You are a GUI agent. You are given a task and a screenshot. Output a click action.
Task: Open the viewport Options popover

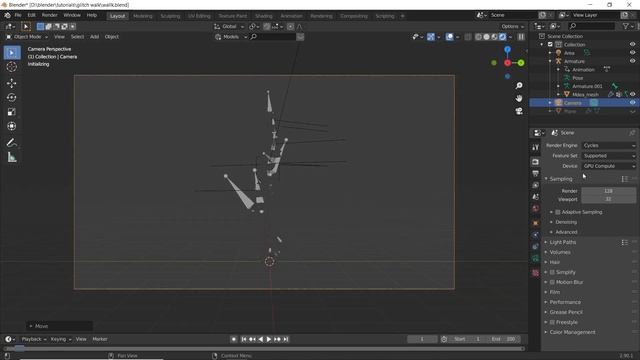click(x=513, y=27)
